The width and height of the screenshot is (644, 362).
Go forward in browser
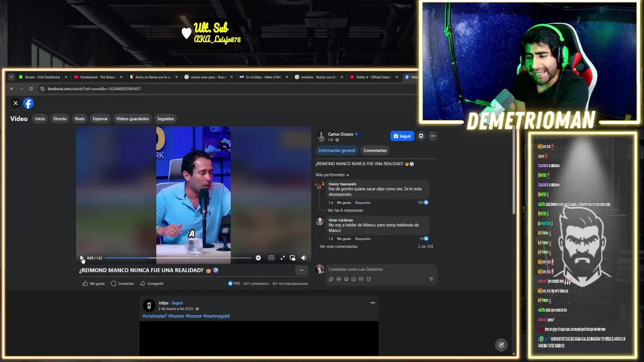tap(21, 89)
